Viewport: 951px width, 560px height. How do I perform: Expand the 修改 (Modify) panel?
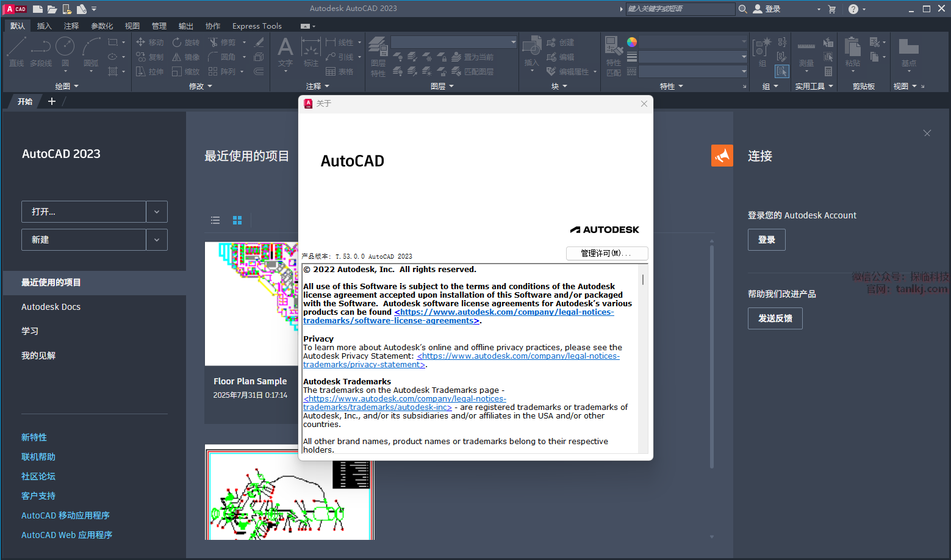(201, 87)
